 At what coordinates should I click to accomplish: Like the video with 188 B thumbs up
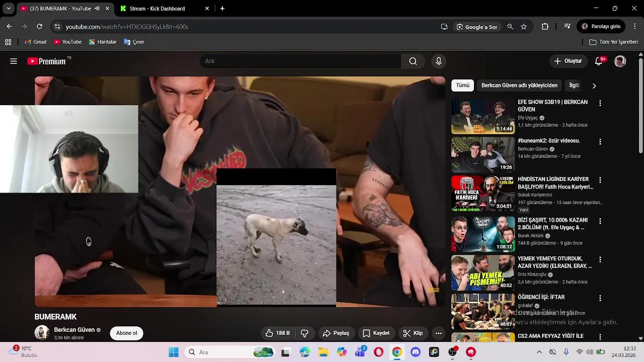tap(277, 333)
